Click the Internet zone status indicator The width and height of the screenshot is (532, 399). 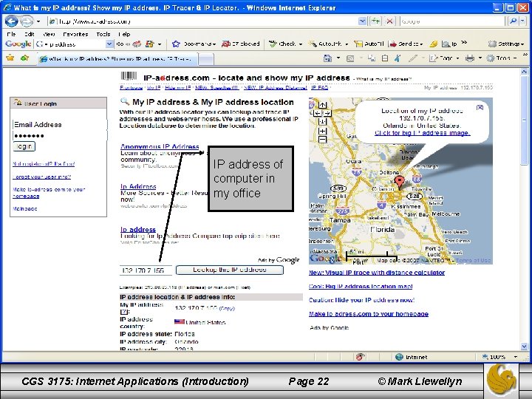[412, 357]
